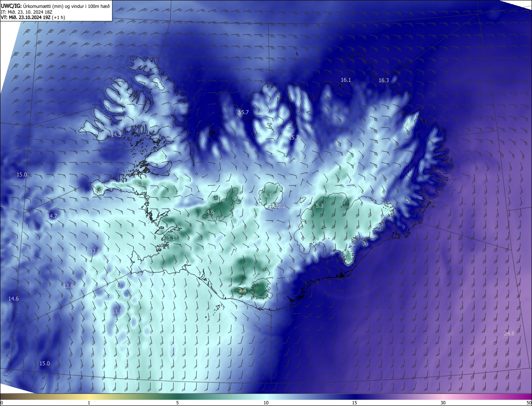Click the valid time line "VT: Mið. 23.10.2024 19Z (+1 h)"

click(33, 17)
